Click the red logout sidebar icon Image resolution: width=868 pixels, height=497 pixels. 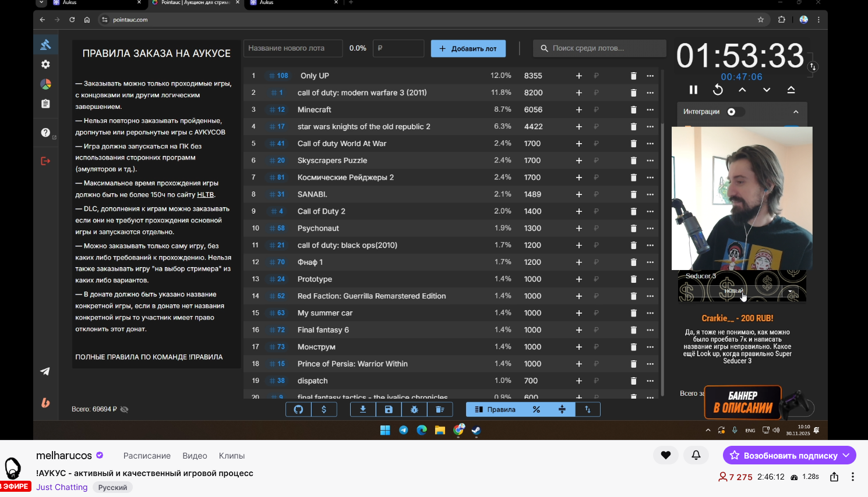[x=45, y=161]
